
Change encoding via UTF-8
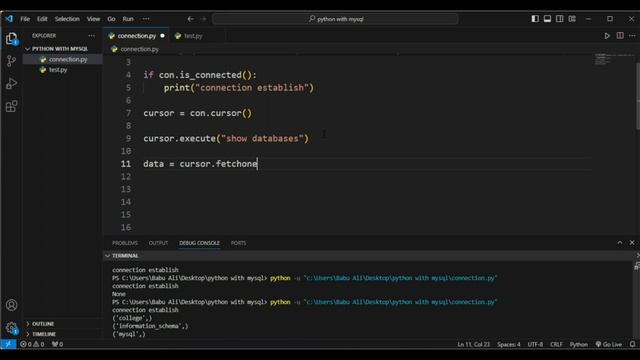click(535, 344)
